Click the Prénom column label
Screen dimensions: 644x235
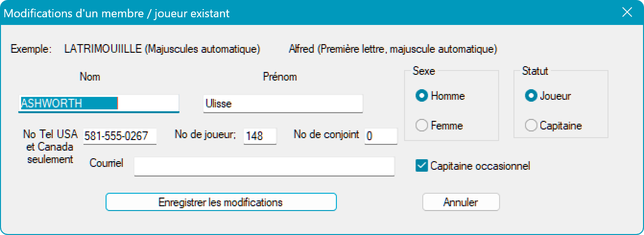click(280, 77)
